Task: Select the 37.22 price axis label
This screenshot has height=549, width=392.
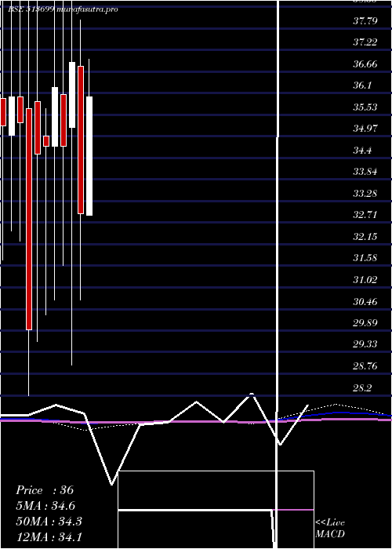Action: 365,42
